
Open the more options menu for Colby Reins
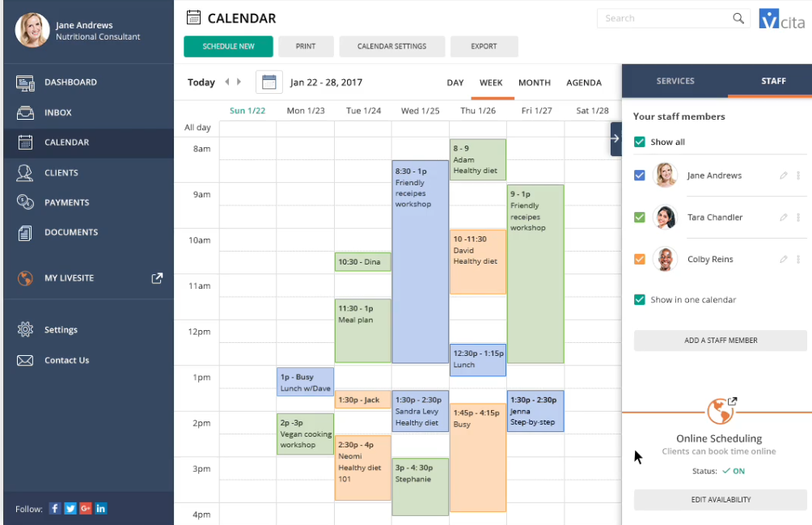tap(798, 260)
